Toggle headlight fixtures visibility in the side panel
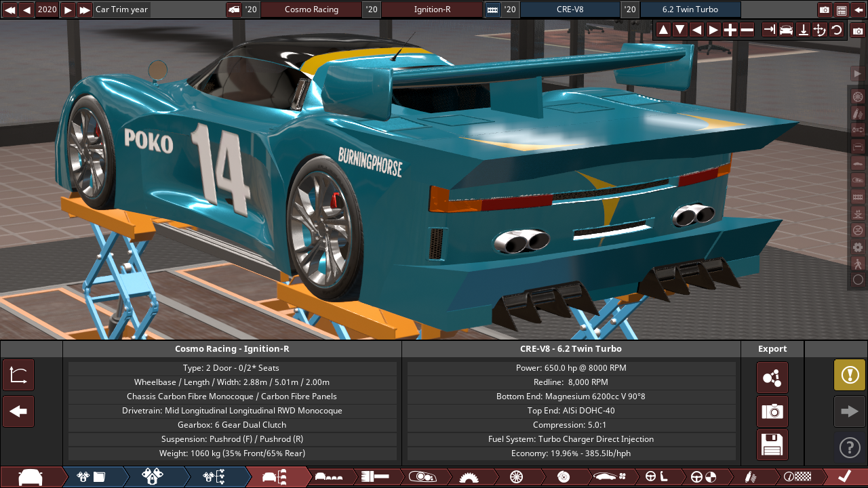Screen dimensions: 868x488 pyautogui.click(x=857, y=180)
